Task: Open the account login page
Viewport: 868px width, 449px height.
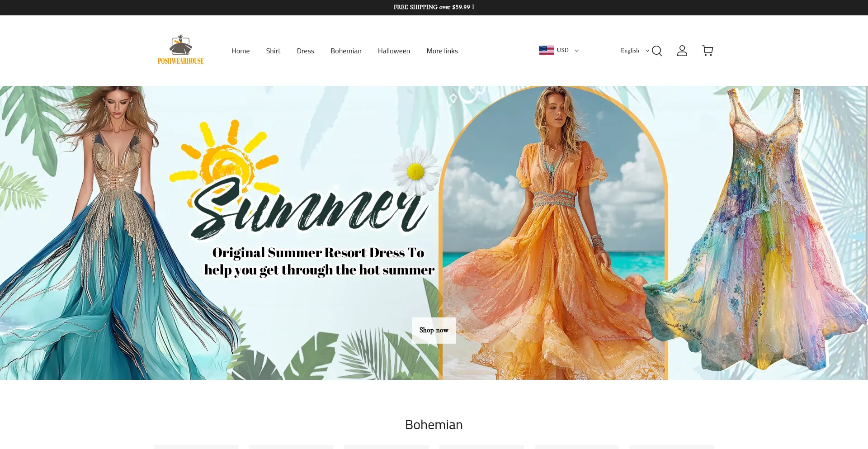Action: 682,51
